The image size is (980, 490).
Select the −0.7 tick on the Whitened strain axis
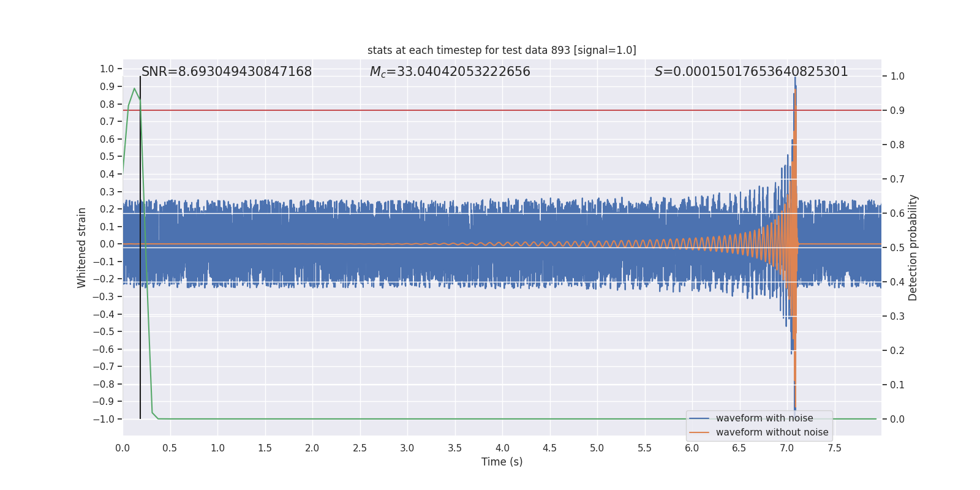tap(104, 367)
